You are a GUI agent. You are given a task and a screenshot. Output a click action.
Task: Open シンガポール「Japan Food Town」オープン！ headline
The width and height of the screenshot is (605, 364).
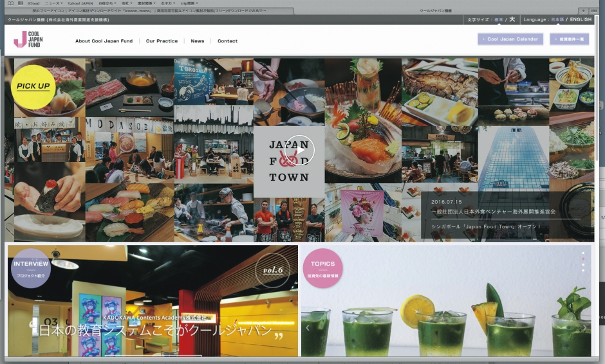tap(486, 227)
